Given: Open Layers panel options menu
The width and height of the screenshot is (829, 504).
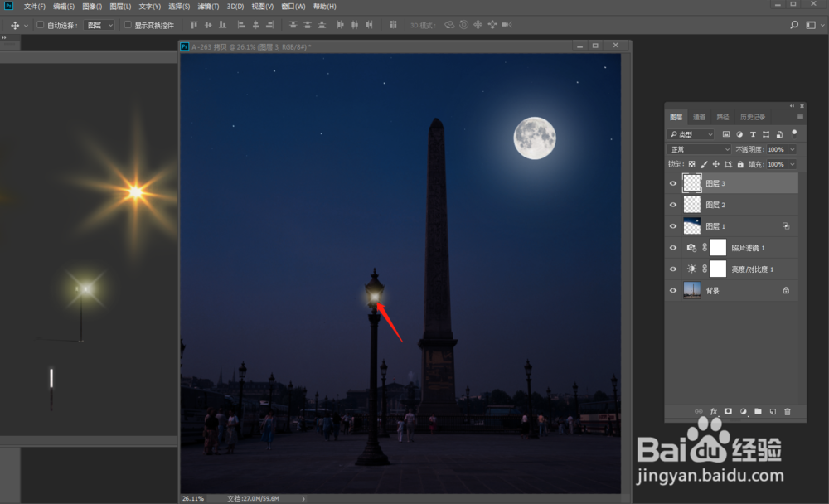Looking at the screenshot, I should point(800,117).
